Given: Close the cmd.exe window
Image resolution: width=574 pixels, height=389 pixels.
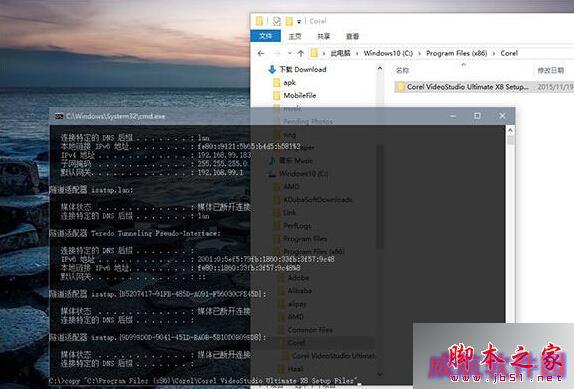Looking at the screenshot, I should [502, 116].
